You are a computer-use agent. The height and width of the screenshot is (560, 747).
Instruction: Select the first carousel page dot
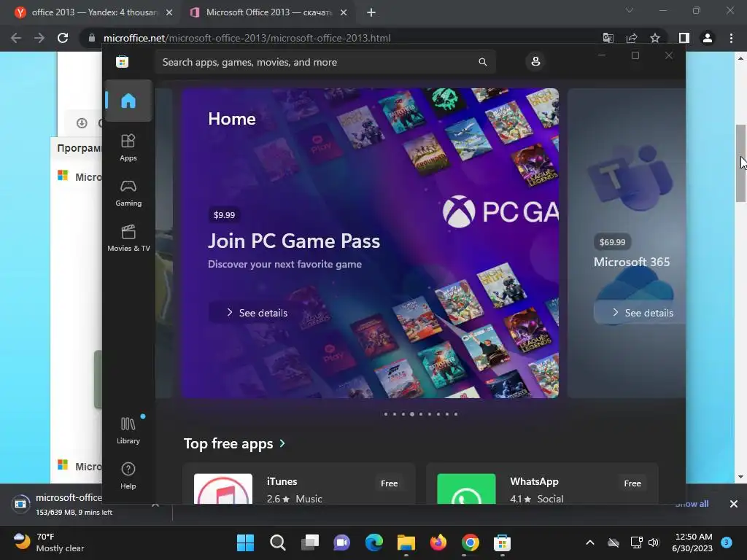point(386,414)
